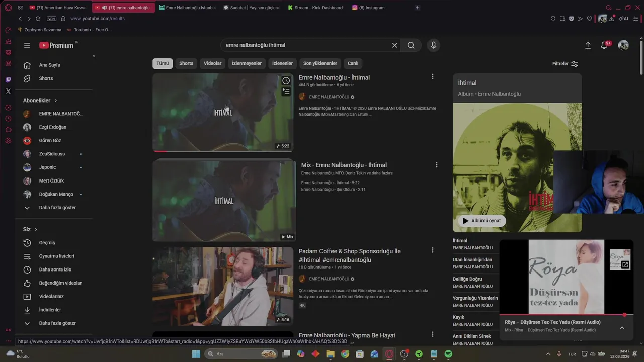Open GX Control speedometer in Opera sidebar
The image size is (644, 362).
coord(8,30)
